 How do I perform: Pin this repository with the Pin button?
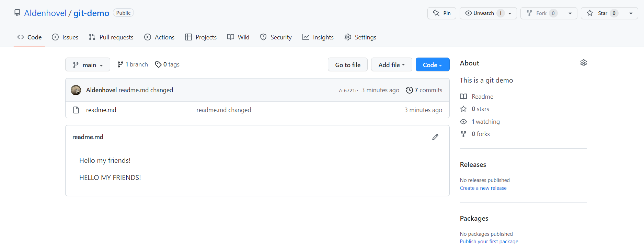[442, 13]
